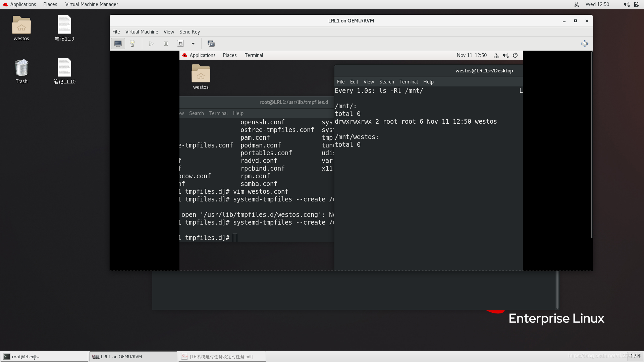Open Virtual Machine menu
The width and height of the screenshot is (644, 362).
[x=142, y=32]
